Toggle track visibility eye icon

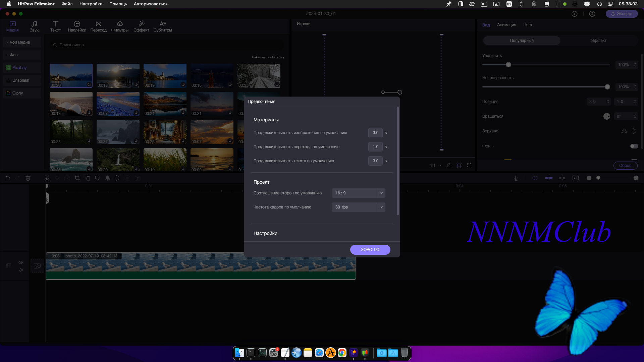click(21, 262)
